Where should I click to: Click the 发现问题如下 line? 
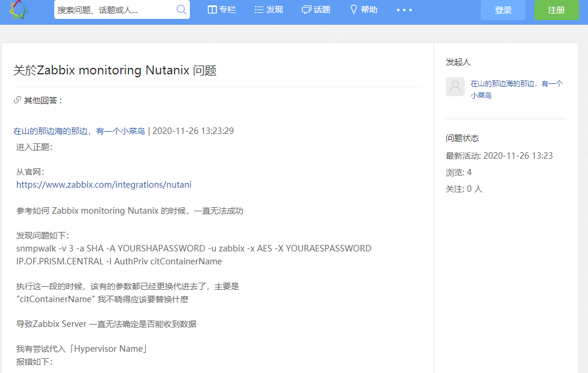pyautogui.click(x=42, y=235)
